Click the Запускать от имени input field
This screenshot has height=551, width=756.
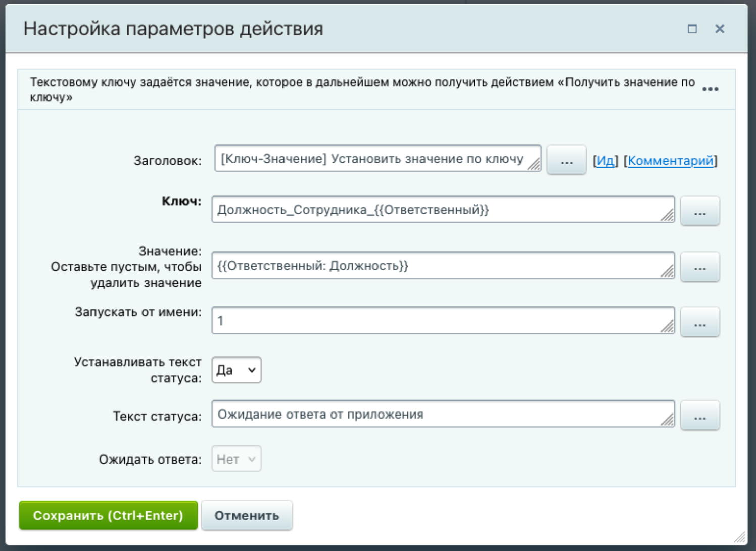tap(437, 320)
